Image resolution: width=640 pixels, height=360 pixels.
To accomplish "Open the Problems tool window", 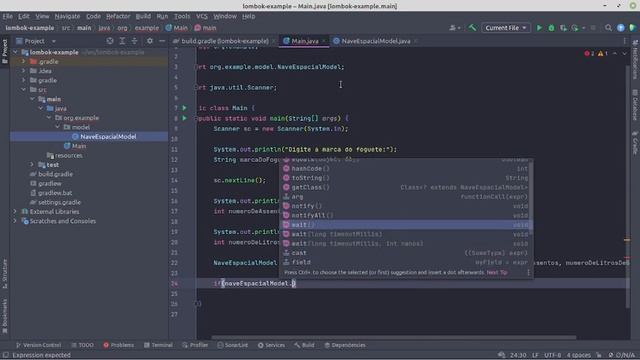I will (x=118, y=345).
